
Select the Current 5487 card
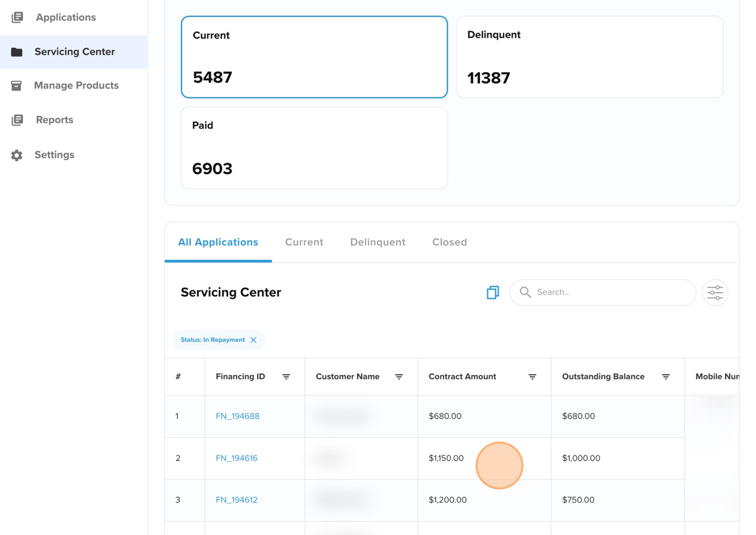click(315, 57)
